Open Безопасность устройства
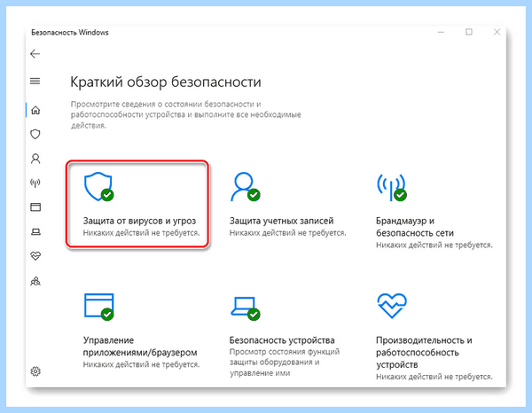 tap(282, 340)
